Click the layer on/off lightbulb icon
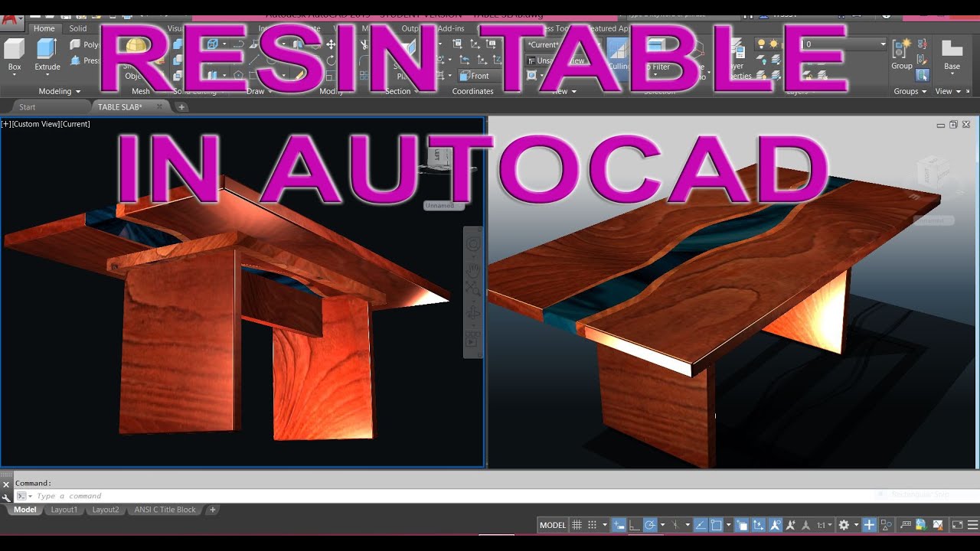This screenshot has height=551, width=980. [x=762, y=44]
